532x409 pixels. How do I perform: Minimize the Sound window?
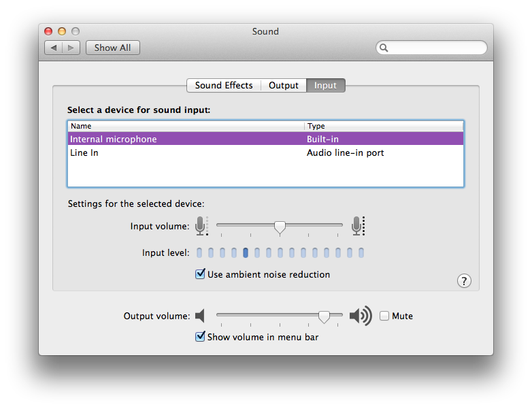click(62, 31)
